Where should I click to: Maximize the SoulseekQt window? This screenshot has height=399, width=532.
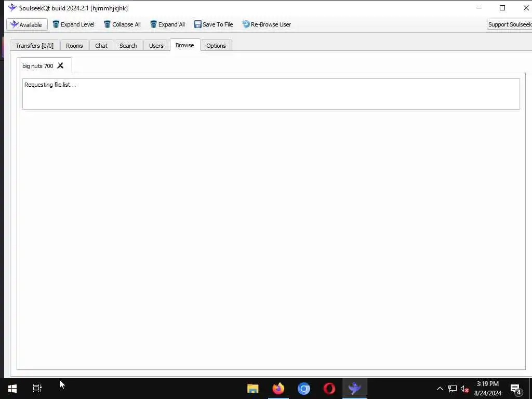(502, 8)
